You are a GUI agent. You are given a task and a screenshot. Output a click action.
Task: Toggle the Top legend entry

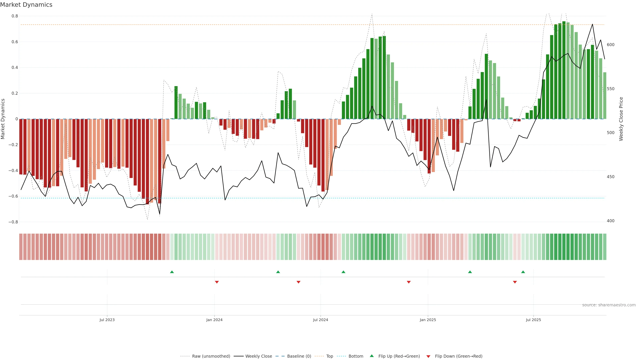pos(330,356)
